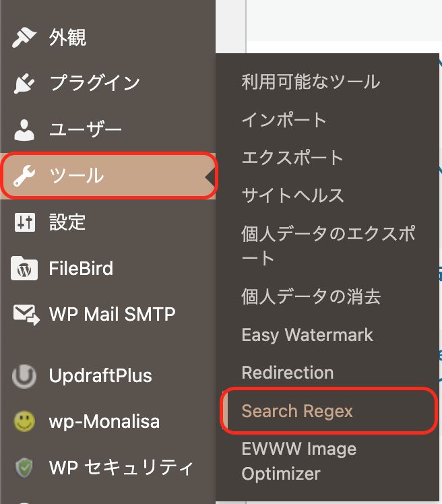Click the wp-Monalisa smiley face icon
Image resolution: width=442 pixels, height=504 pixels.
click(x=24, y=421)
